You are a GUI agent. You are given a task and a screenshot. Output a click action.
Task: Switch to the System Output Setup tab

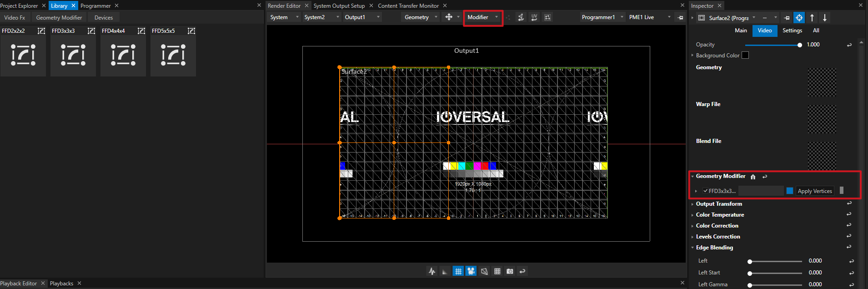pyautogui.click(x=339, y=5)
